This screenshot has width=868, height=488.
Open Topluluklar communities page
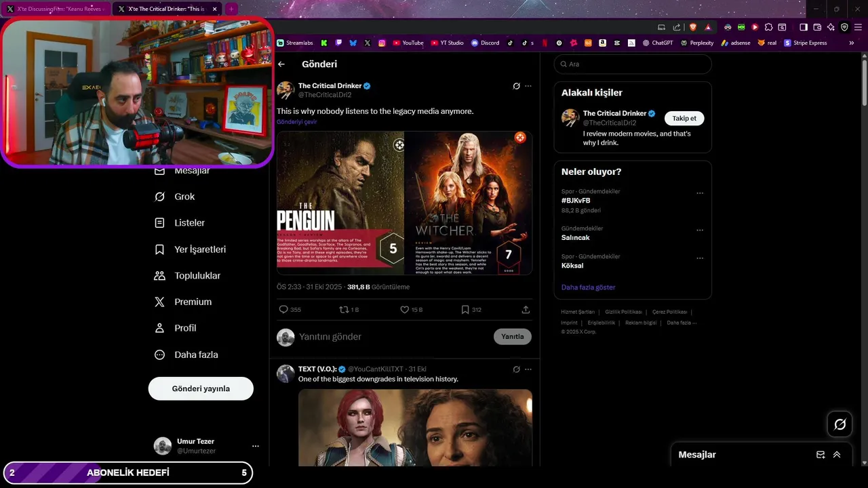point(188,276)
